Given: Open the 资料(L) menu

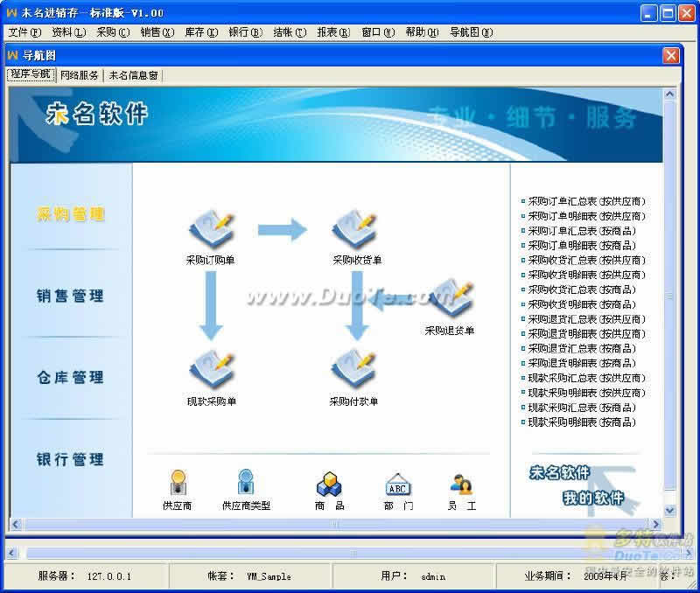Looking at the screenshot, I should click(69, 32).
